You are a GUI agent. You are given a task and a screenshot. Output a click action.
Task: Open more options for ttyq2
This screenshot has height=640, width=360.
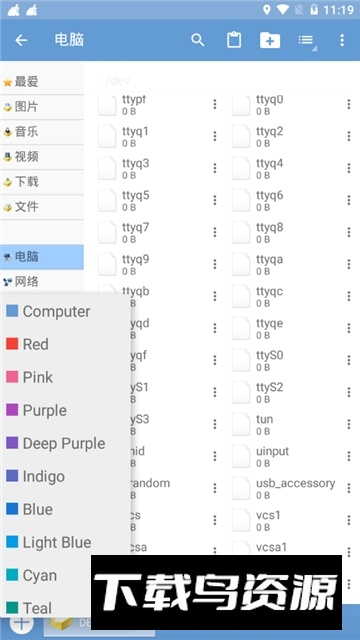pyautogui.click(x=349, y=136)
